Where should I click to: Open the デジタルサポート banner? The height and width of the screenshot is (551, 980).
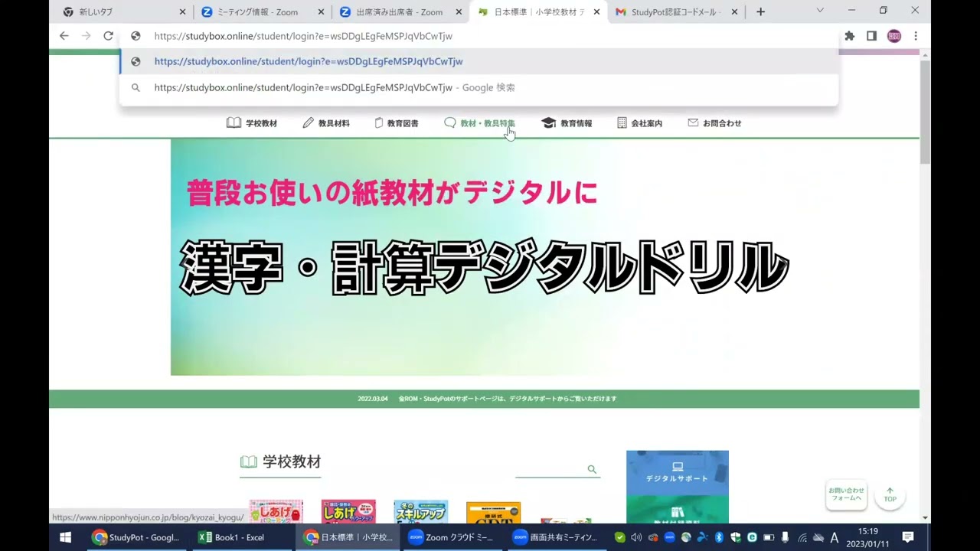[678, 472]
